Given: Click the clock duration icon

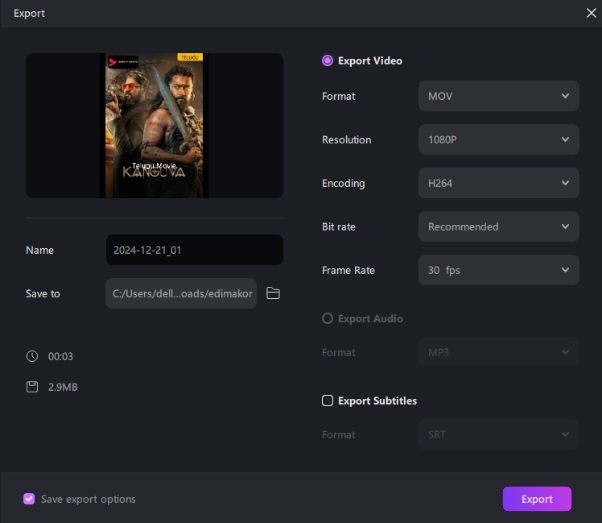Looking at the screenshot, I should coord(32,356).
